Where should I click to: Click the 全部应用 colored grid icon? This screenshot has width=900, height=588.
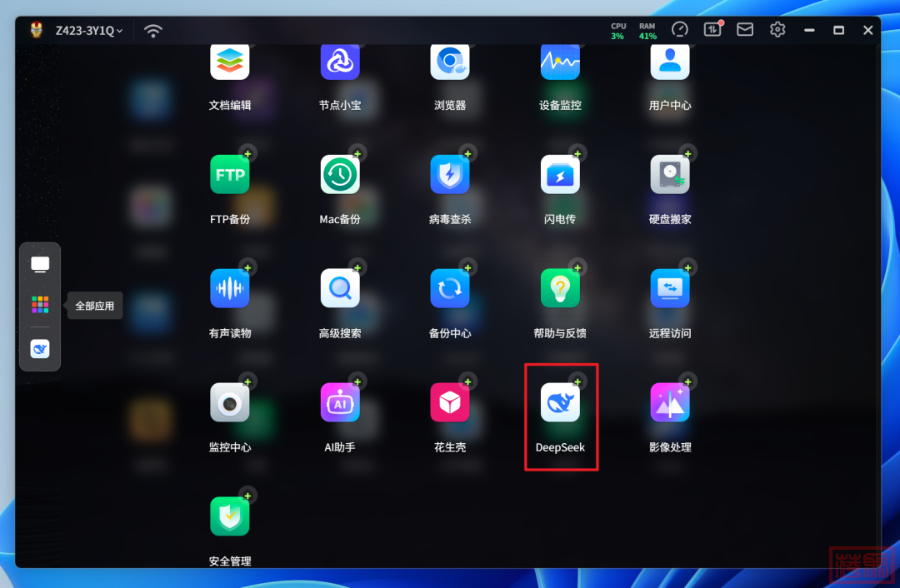40,305
